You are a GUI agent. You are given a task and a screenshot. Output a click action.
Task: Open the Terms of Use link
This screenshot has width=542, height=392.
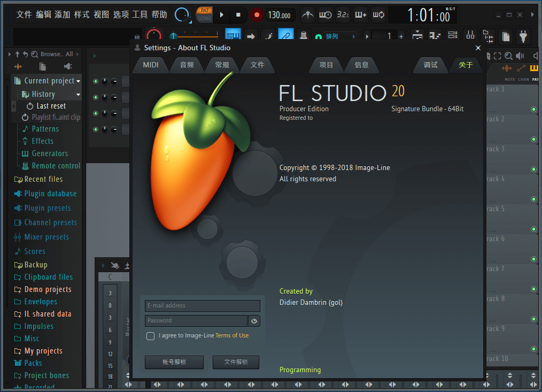pos(232,336)
